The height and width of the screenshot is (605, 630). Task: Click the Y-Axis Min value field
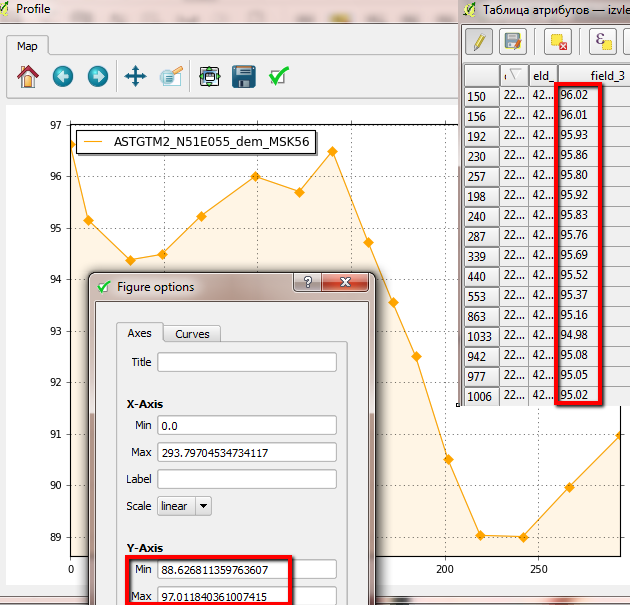pos(246,570)
